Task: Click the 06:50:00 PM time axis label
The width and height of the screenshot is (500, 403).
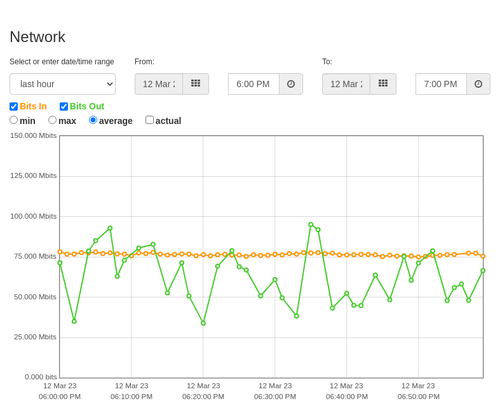Action: click(x=418, y=397)
